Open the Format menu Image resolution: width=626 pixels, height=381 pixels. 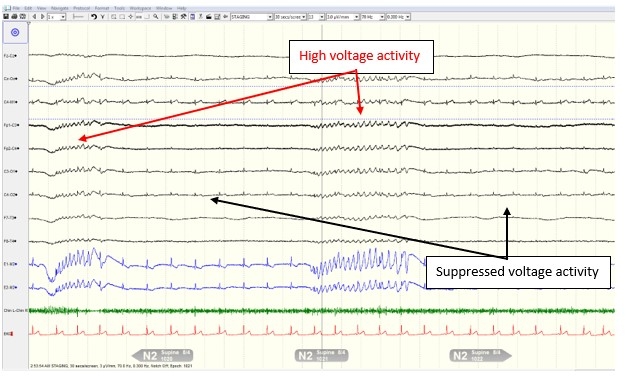102,8
